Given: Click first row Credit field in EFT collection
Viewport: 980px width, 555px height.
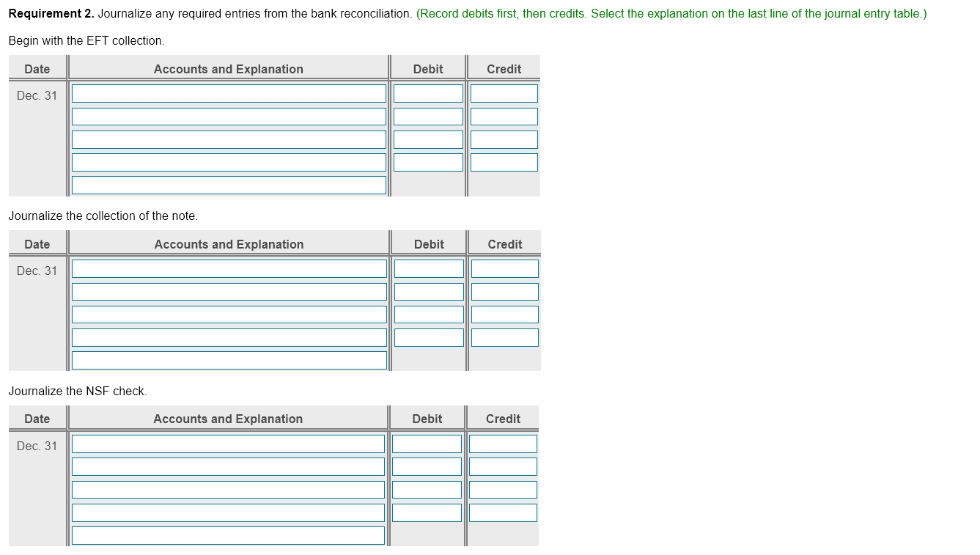Looking at the screenshot, I should click(504, 94).
